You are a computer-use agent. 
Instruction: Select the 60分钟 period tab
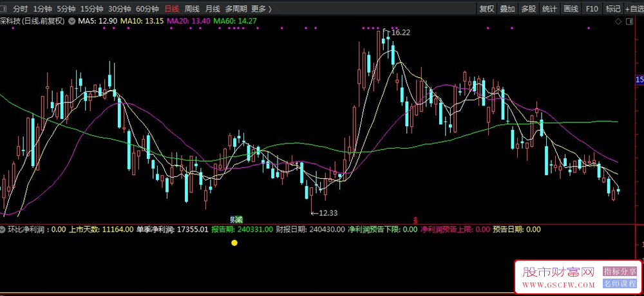(147, 8)
